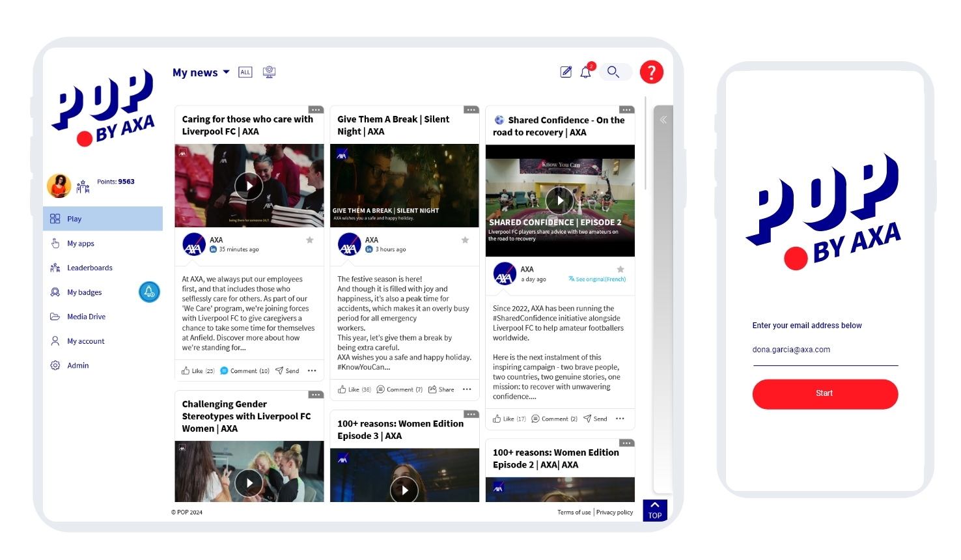Open options menu on Give Them A Break header

(471, 109)
